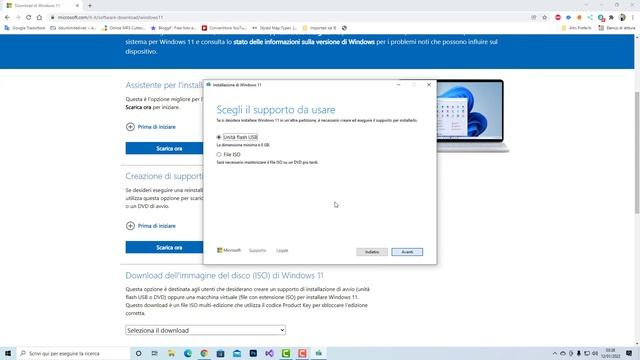Open the Google Traduttore bookmark
Viewport: 640px width, 360px height.
24,28
